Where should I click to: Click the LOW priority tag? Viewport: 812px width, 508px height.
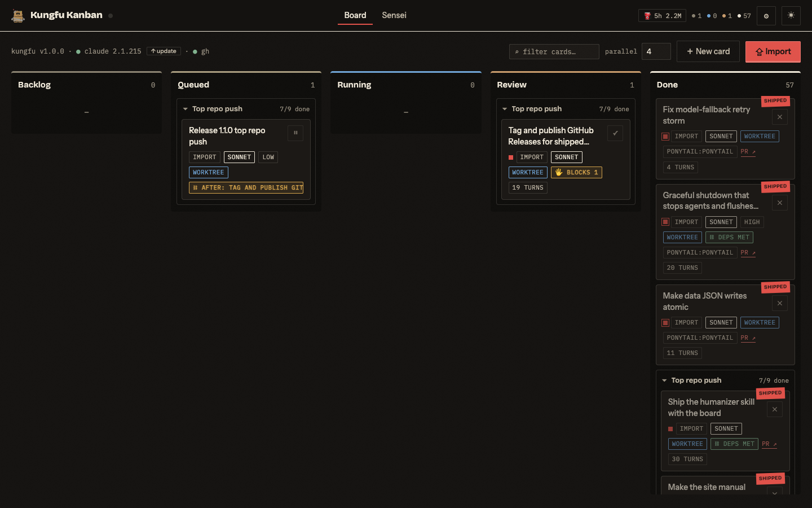point(268,157)
